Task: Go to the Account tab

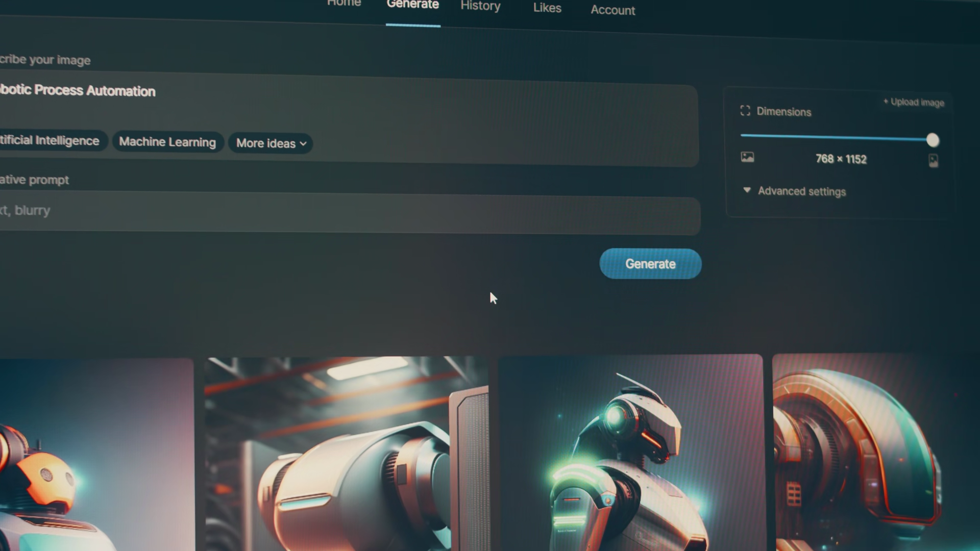Action: tap(612, 10)
